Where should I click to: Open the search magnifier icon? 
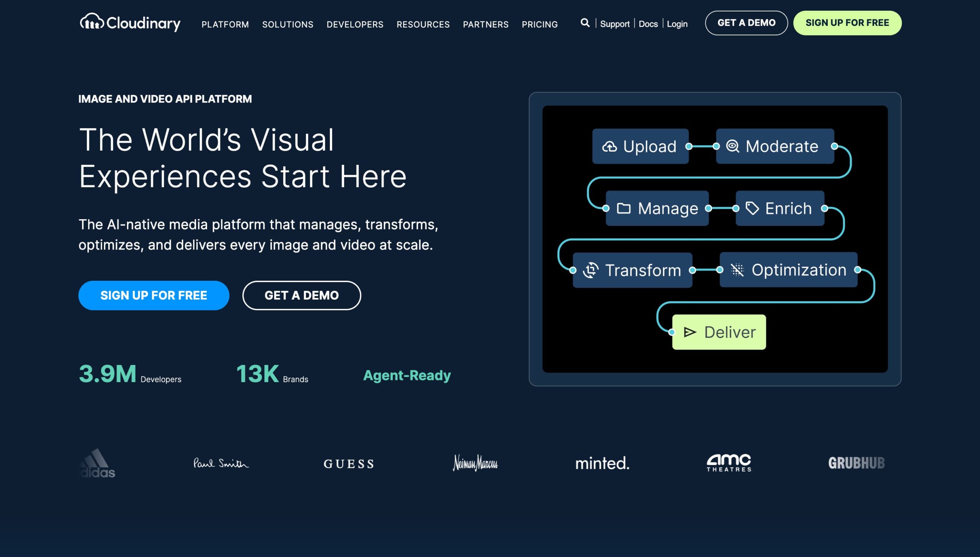[585, 23]
